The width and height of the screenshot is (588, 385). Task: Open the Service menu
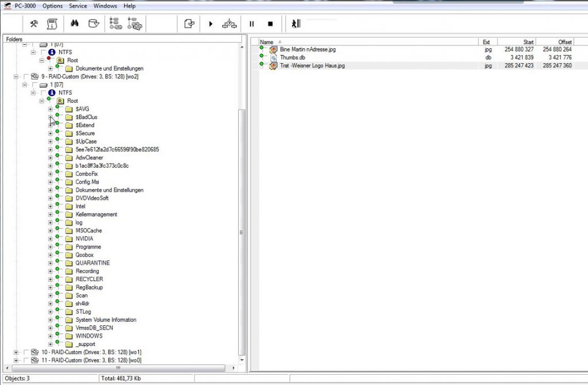coord(78,6)
